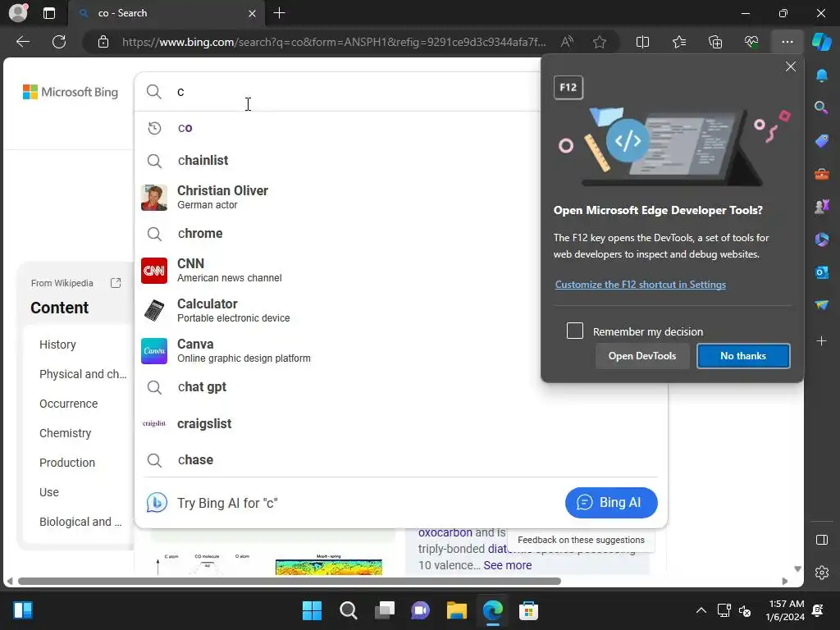Select the 'chat gpt' suggestion
The image size is (840, 630).
(x=400, y=387)
